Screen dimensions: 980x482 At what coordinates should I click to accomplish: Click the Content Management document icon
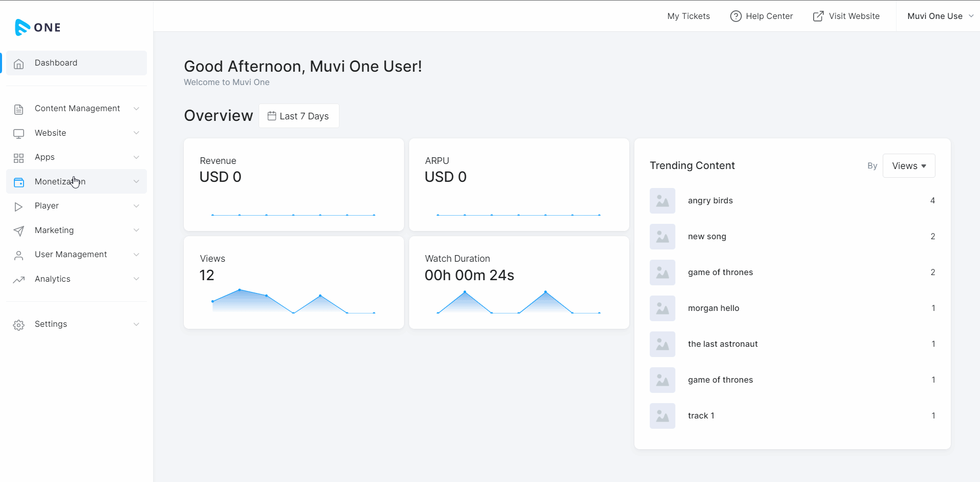tap(19, 109)
